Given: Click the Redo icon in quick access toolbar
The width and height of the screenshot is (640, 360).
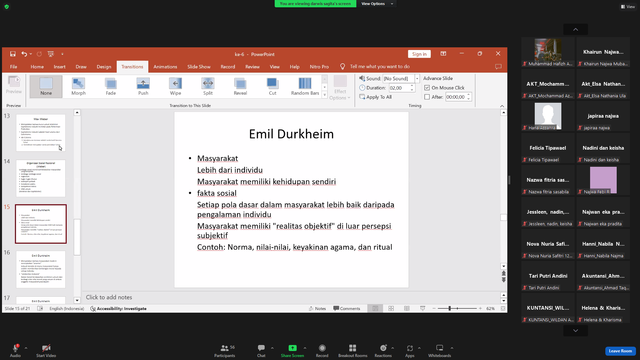Looking at the screenshot, I should 39,54.
